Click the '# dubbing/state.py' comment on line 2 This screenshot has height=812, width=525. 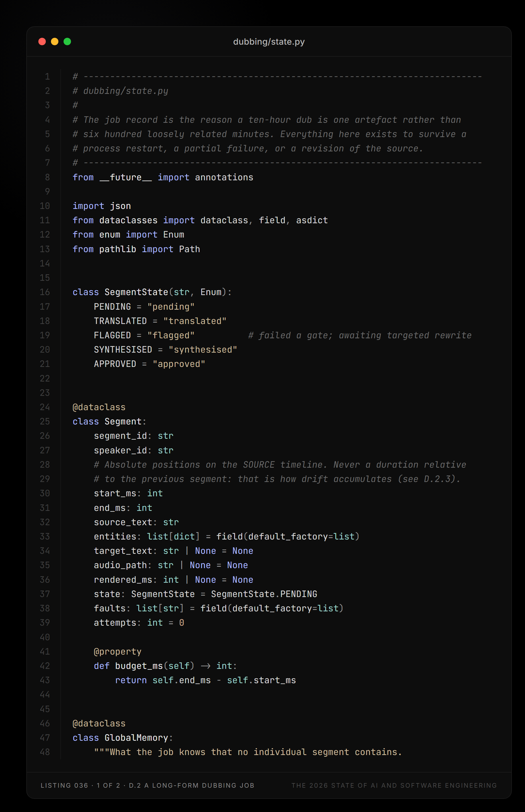click(120, 91)
